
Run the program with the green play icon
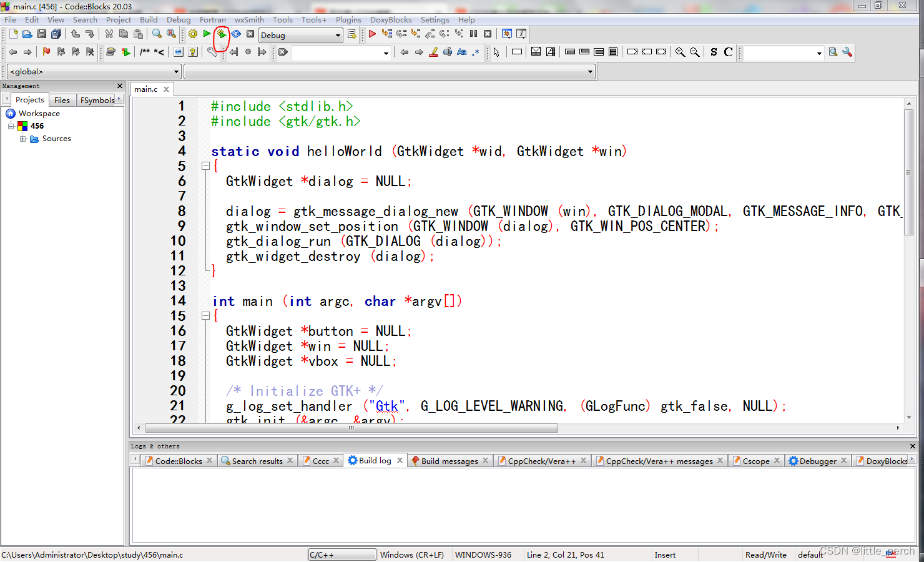point(207,34)
